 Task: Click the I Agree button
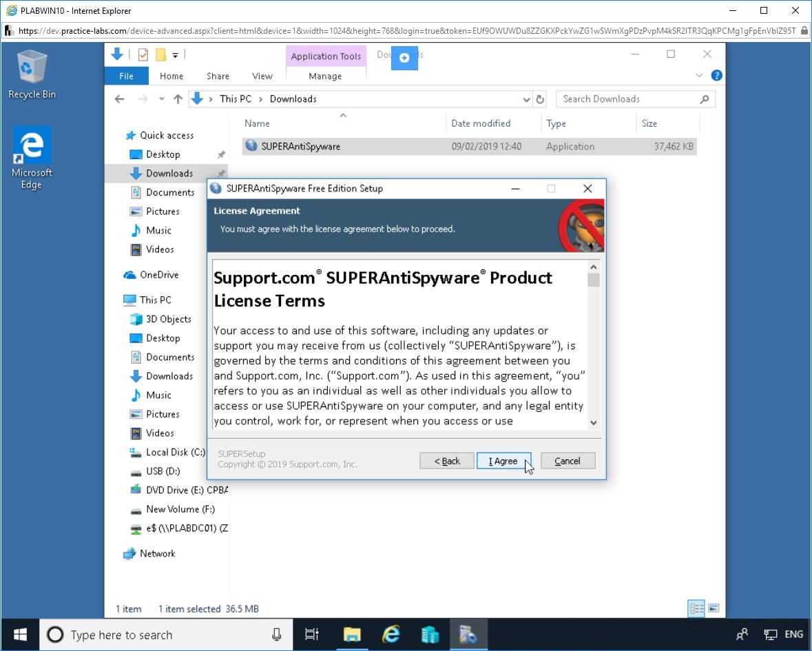pos(503,461)
